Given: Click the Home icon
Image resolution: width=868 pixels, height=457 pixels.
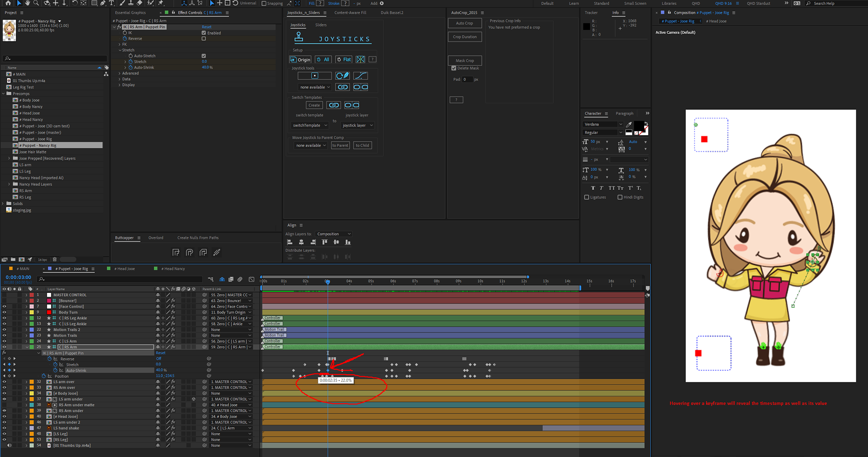Looking at the screenshot, I should pyautogui.click(x=8, y=3).
